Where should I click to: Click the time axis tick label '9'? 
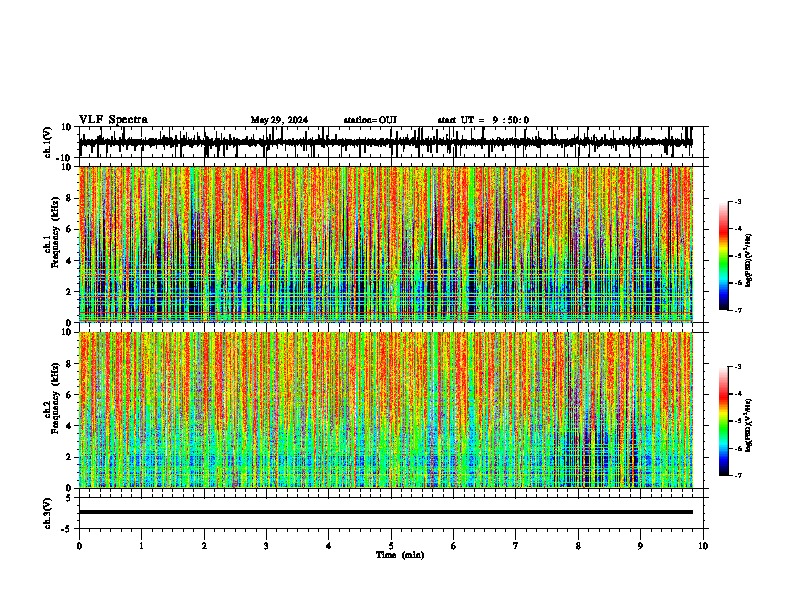[x=640, y=546]
